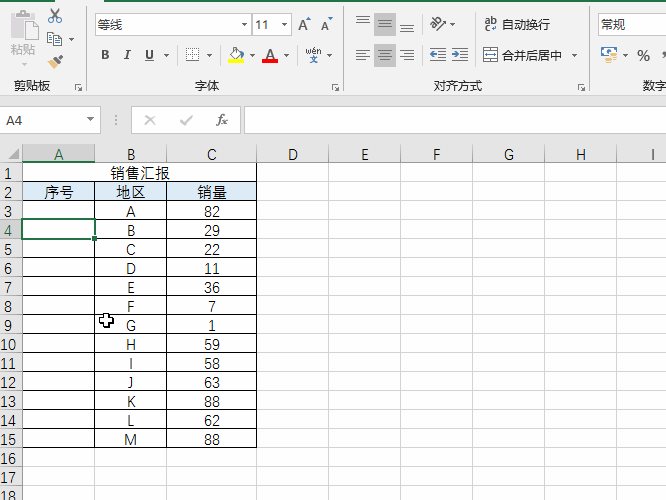Apply percent style
Image resolution: width=666 pixels, height=500 pixels.
coord(643,55)
